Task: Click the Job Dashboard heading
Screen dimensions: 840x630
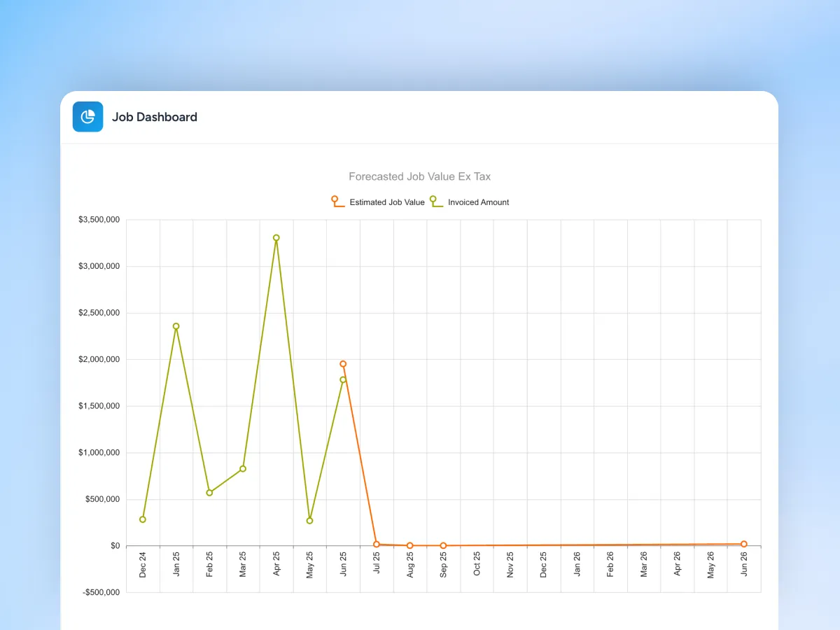Action: 155,117
